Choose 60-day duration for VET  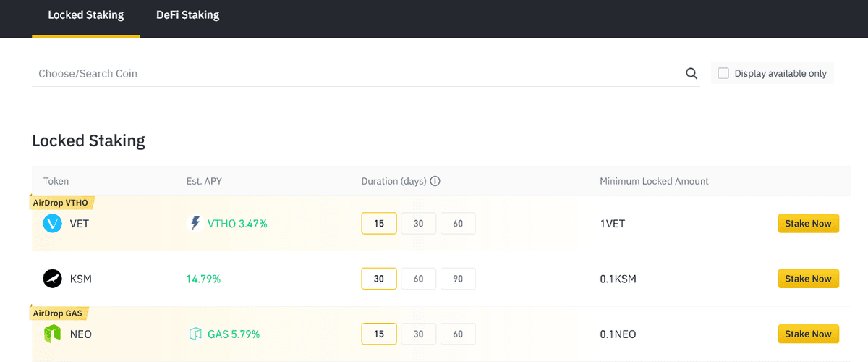click(x=458, y=224)
